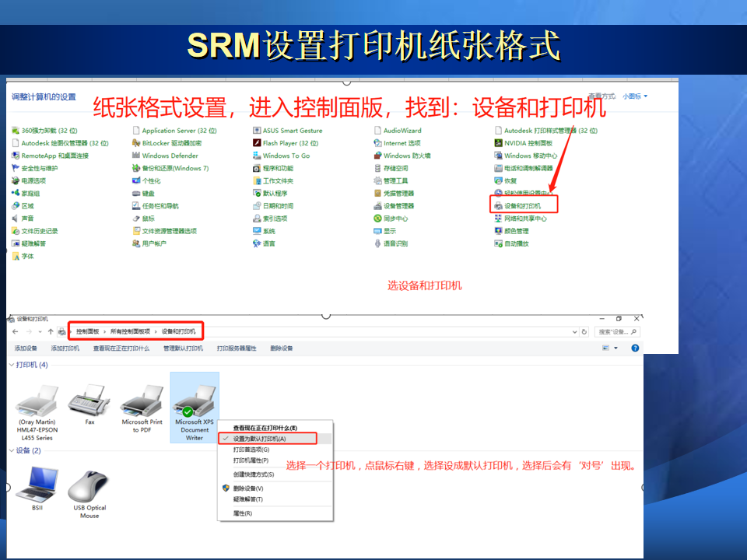Open 用户帐户 item
This screenshot has width=747, height=560.
[149, 243]
